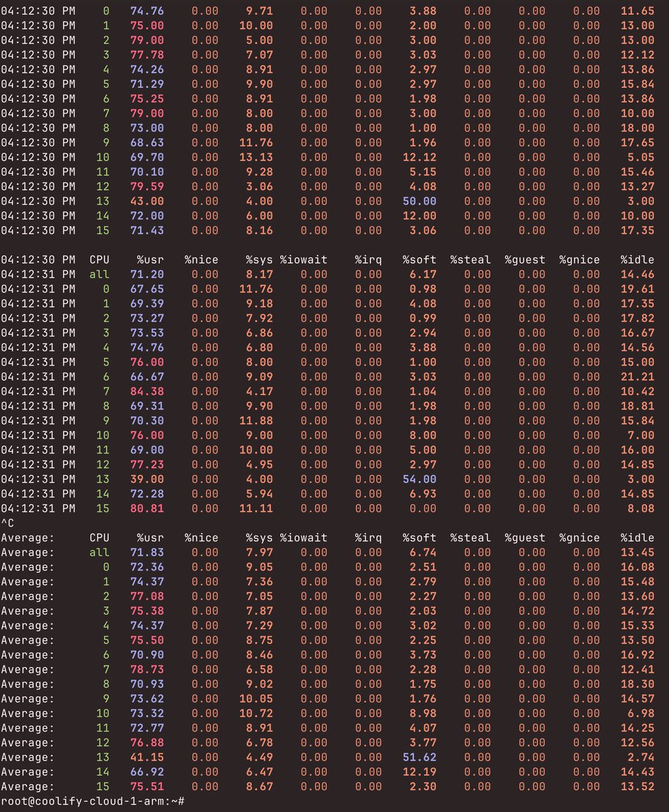Click the 66.92 average %usr value
The height and width of the screenshot is (812, 669).
147,772
